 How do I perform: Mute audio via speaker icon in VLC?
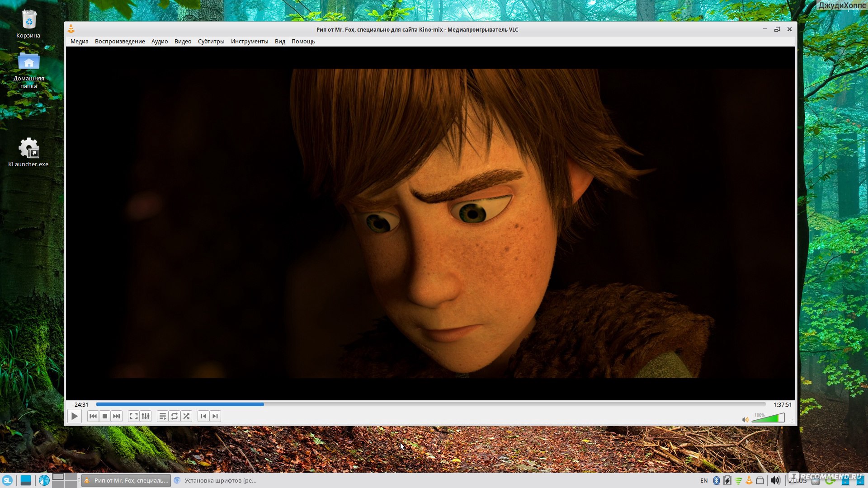[x=745, y=420]
